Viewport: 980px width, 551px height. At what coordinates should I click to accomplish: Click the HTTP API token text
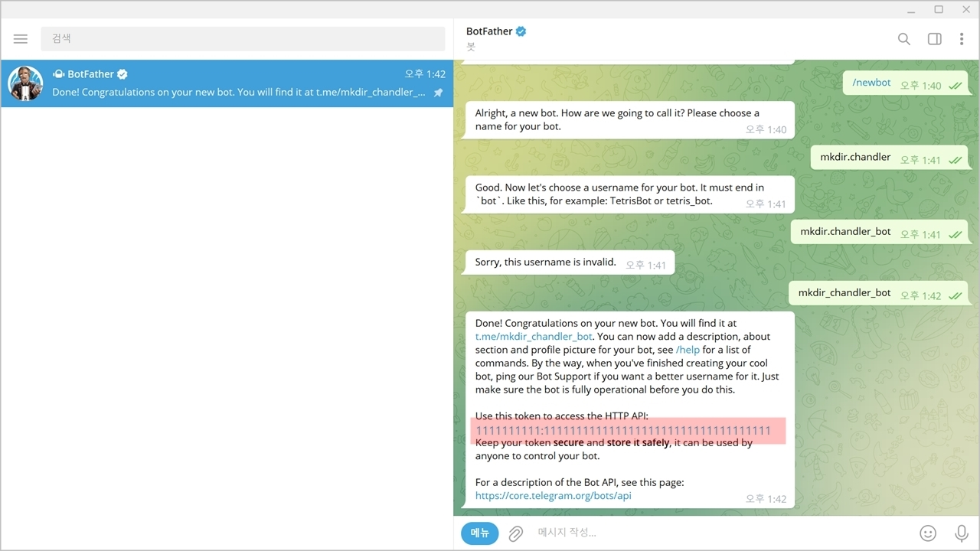tap(623, 430)
